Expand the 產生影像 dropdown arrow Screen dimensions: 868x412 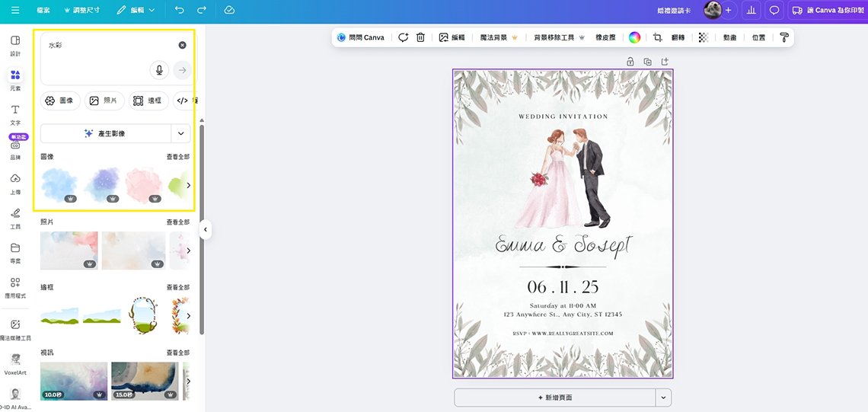point(180,133)
